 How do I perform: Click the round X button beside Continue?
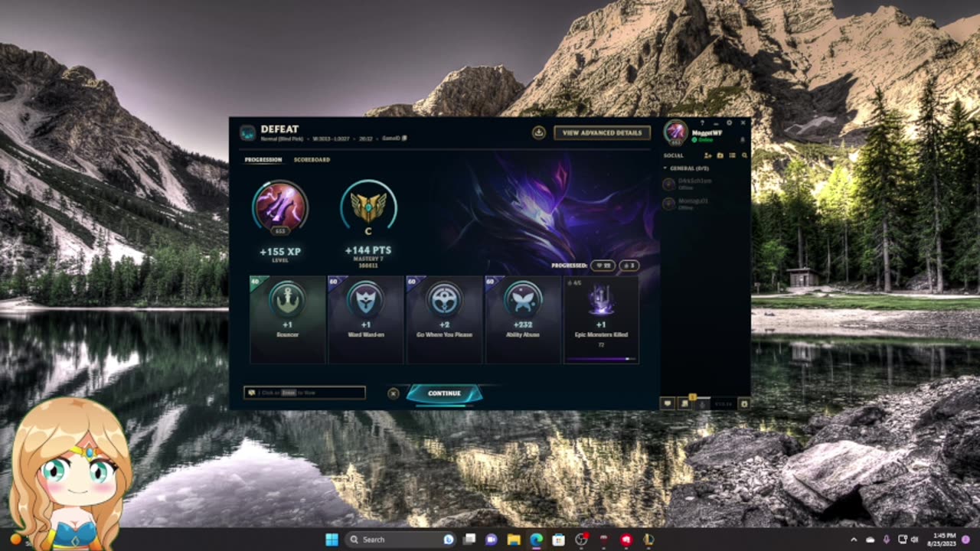pos(393,393)
